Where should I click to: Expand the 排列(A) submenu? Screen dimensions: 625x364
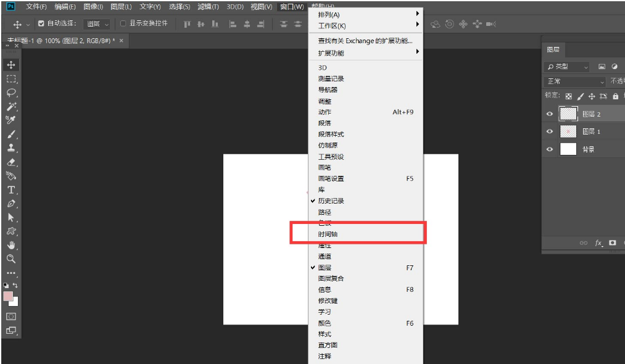pos(365,14)
